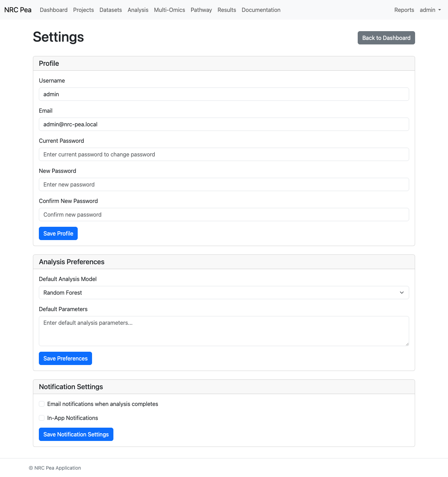Open the Multi-Omics page
Screen dimensions: 448x477
pyautogui.click(x=169, y=10)
